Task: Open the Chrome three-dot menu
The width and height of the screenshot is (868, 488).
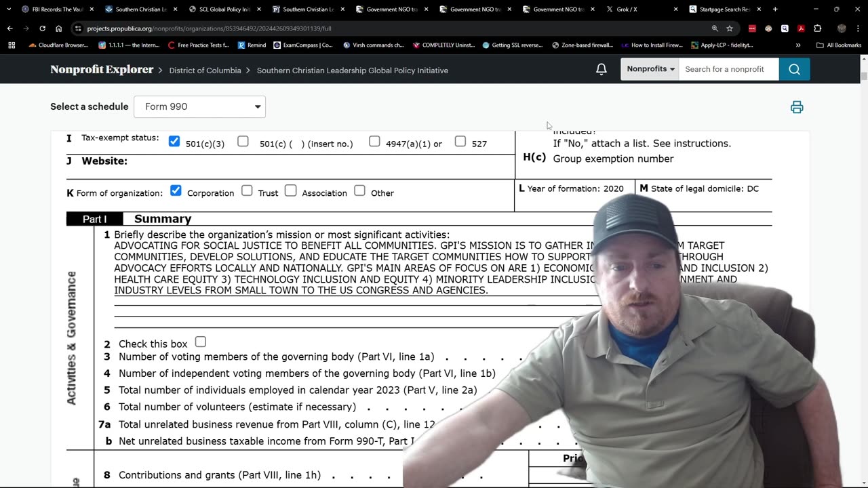Action: click(x=858, y=28)
